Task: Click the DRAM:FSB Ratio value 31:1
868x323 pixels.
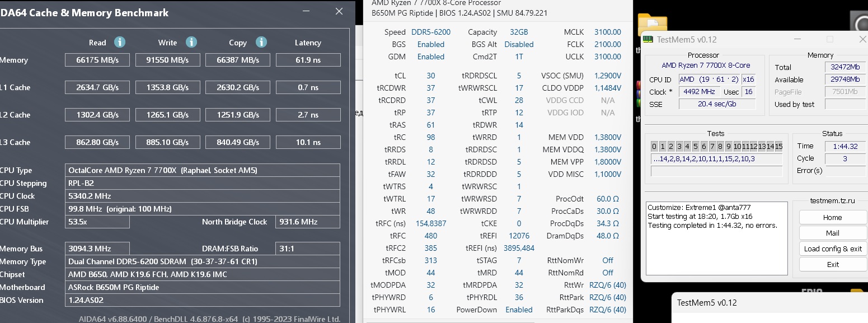Action: [x=308, y=249]
